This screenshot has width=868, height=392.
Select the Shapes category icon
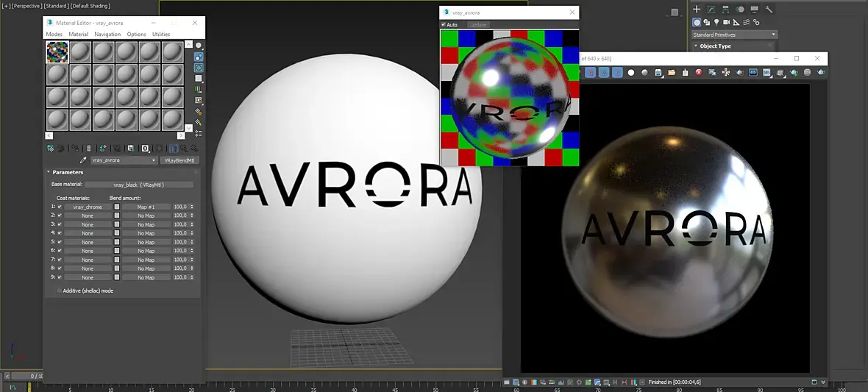[x=707, y=22]
